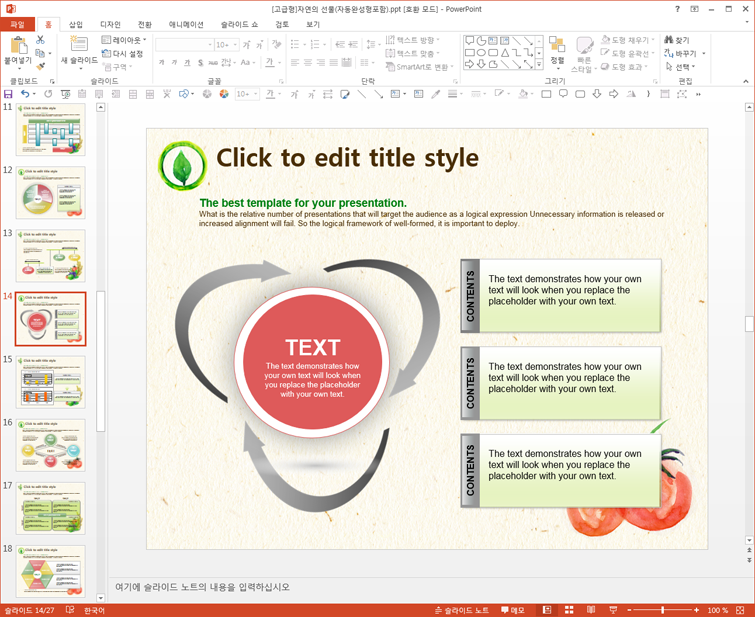755x617 pixels.
Task: Open Text Direction (텍스트 방향) dropdown
Action: tap(413, 40)
